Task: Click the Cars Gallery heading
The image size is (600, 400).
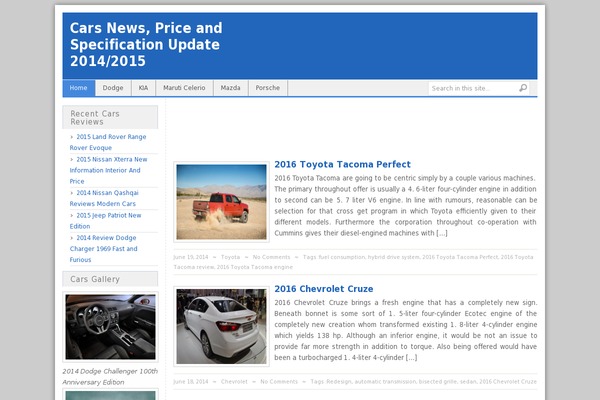Action: (x=110, y=279)
